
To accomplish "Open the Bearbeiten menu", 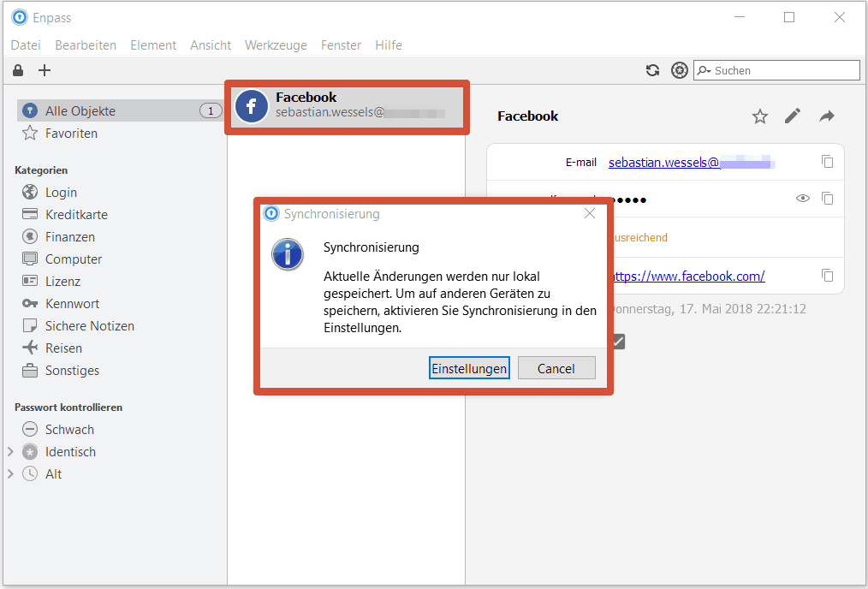I will tap(86, 45).
